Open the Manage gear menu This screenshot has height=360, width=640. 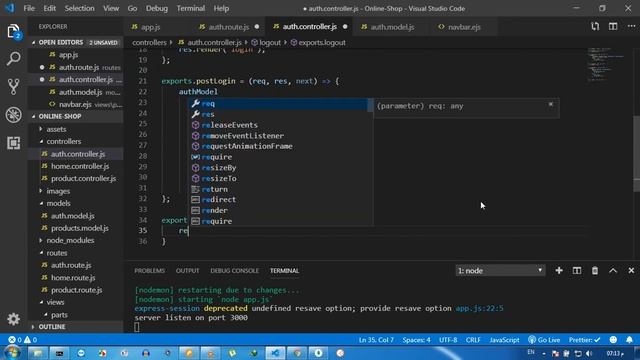click(x=13, y=319)
